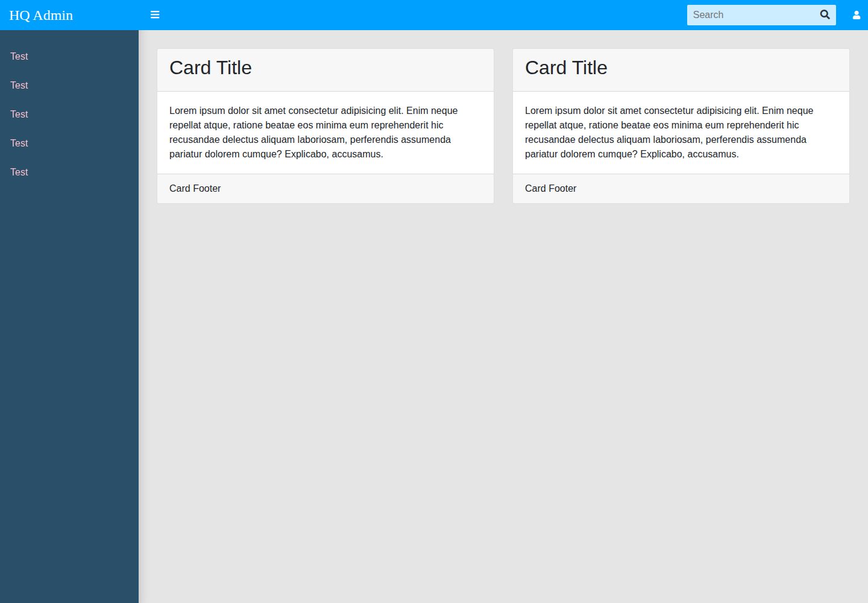Image resolution: width=868 pixels, height=603 pixels.
Task: Select the fifth Test sidebar link
Action: 19,172
